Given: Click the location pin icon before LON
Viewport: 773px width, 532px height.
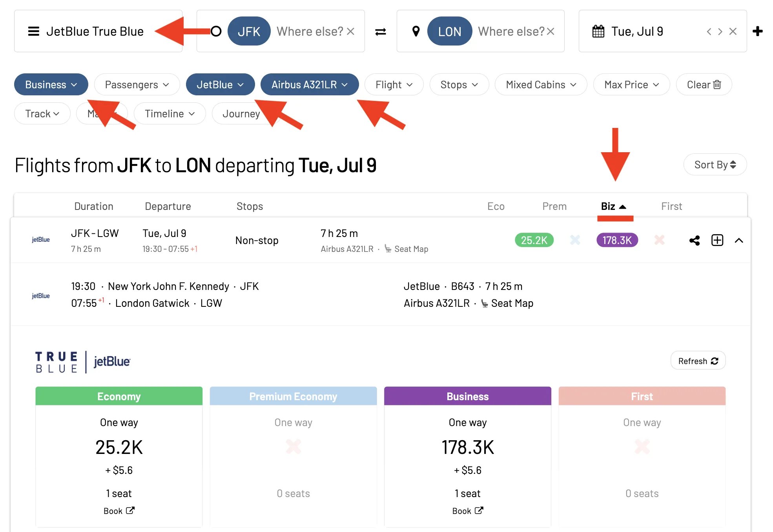Looking at the screenshot, I should [x=416, y=31].
